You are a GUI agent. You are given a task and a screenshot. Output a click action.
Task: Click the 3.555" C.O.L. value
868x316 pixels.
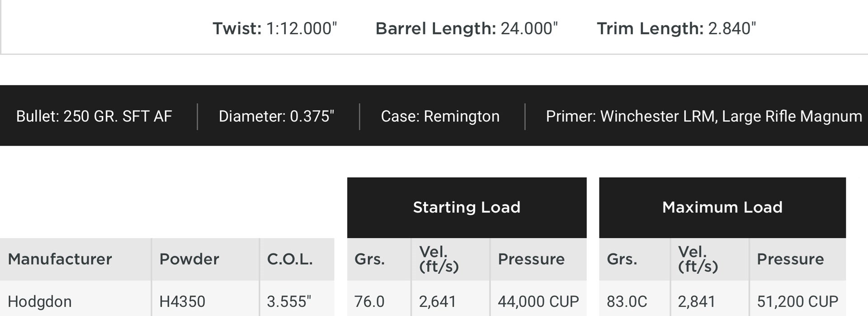coord(289,302)
